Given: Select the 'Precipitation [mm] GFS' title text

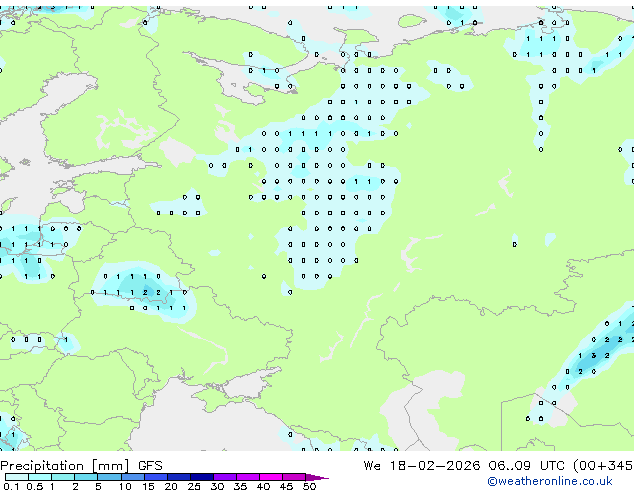Looking at the screenshot, I should (81, 466).
